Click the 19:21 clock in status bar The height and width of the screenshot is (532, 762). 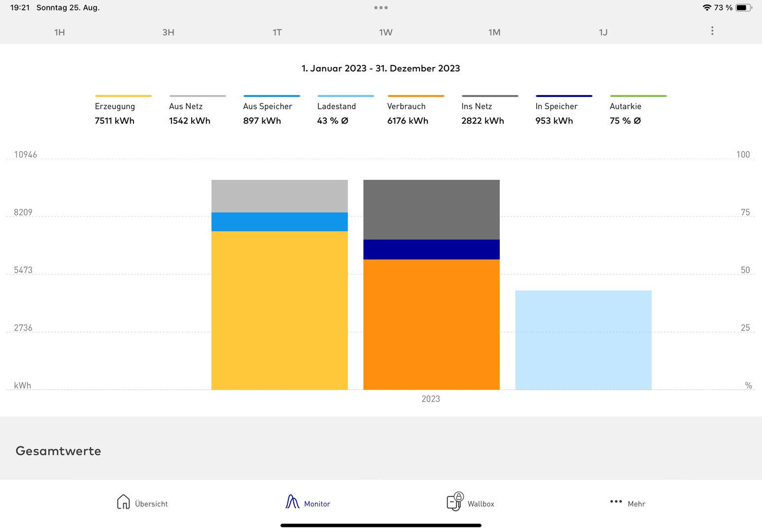tap(20, 7)
